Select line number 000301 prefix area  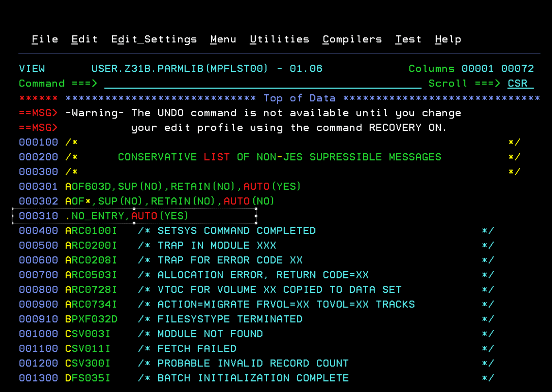pyautogui.click(x=38, y=186)
